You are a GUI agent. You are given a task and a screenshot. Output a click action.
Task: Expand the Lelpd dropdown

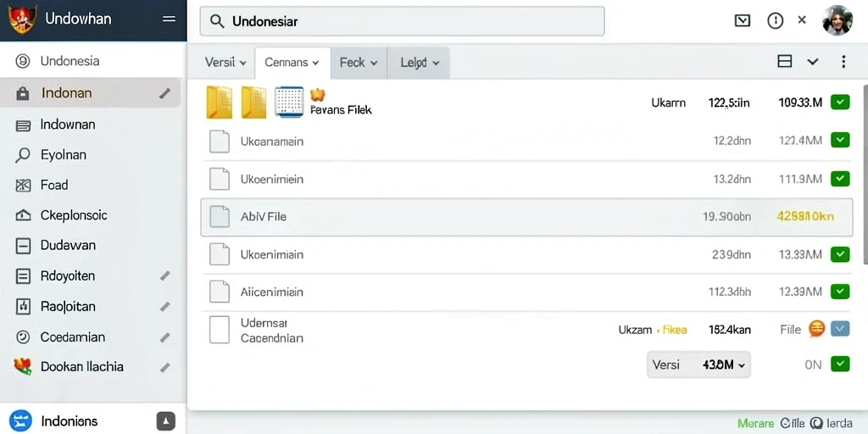point(419,63)
